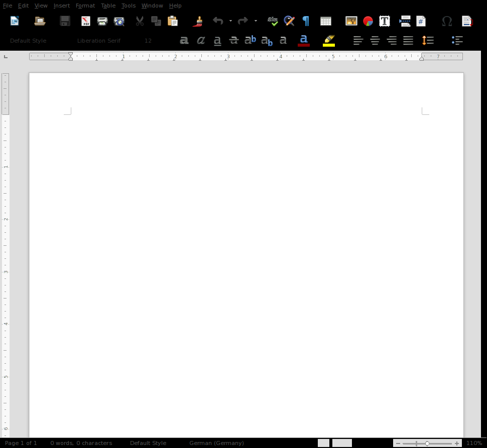
Task: Click the Insert Text Box icon
Action: [385, 21]
